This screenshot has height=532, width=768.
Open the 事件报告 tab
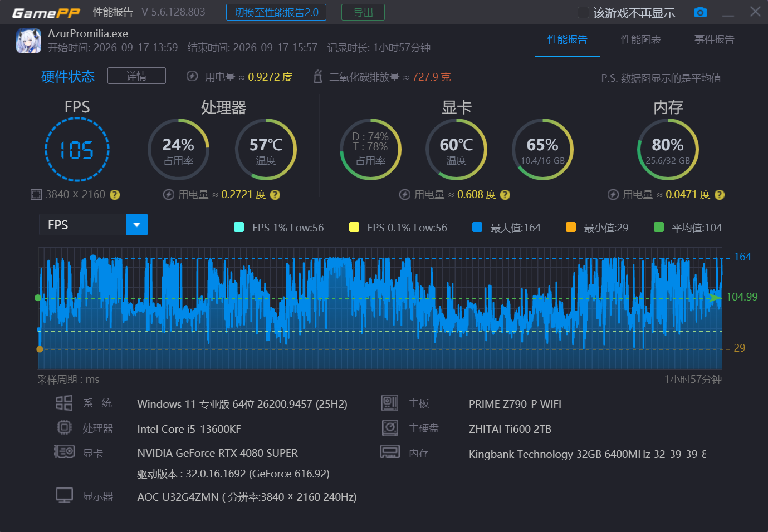pos(714,40)
